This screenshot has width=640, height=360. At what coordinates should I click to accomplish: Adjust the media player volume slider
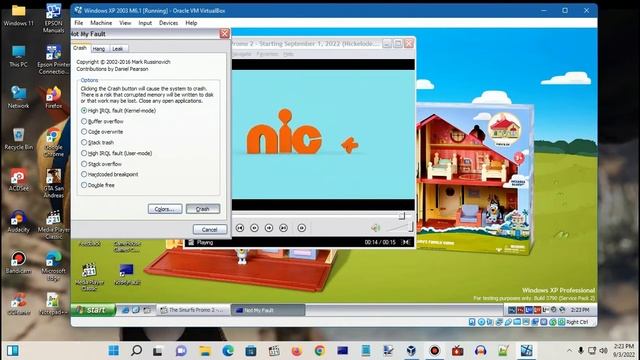[x=399, y=227]
